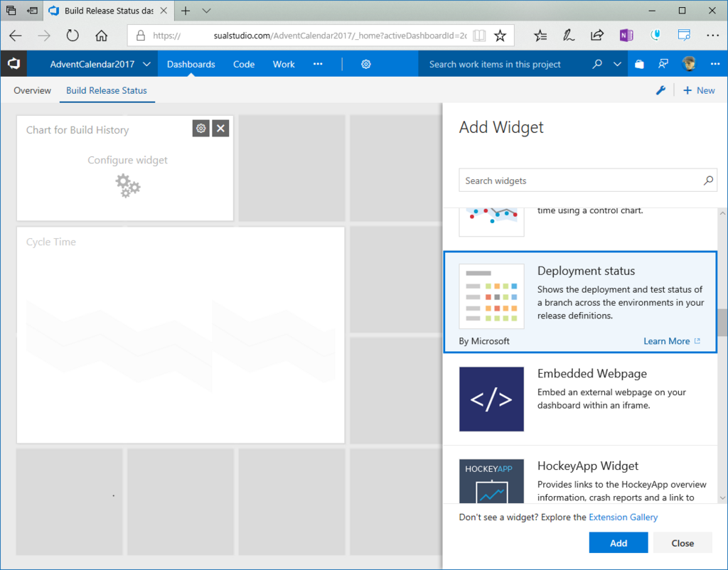Click the Deployment status title text
728x570 pixels.
(x=586, y=271)
